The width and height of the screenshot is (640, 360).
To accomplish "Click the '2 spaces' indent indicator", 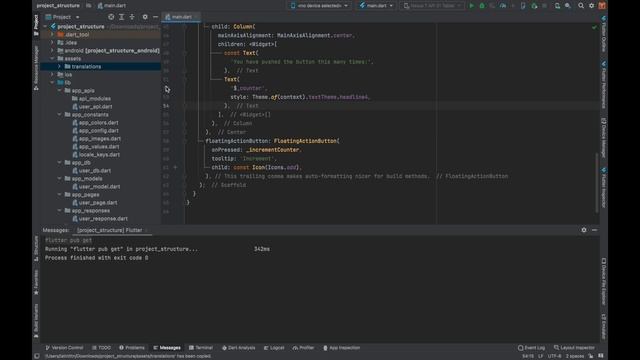I will [575, 356].
